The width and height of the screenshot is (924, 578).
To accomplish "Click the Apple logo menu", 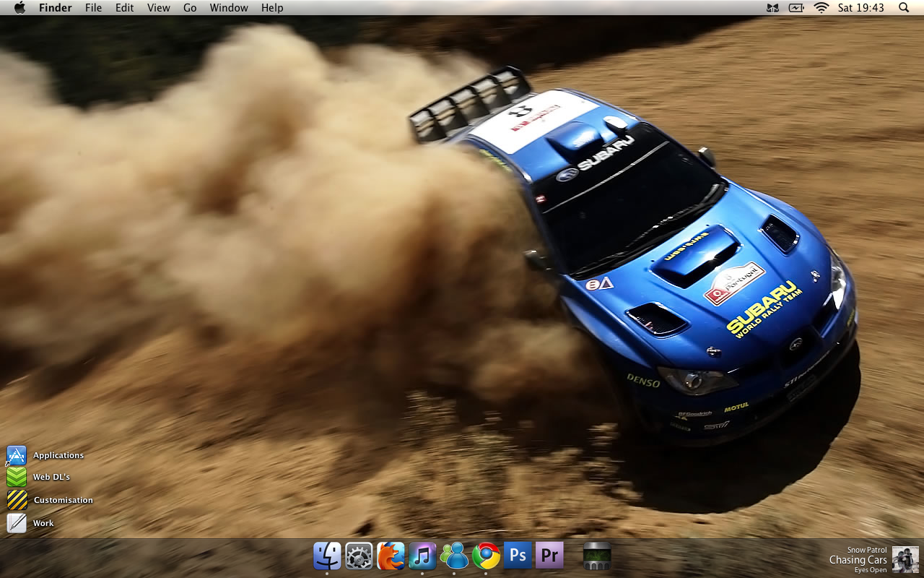I will click(x=19, y=8).
